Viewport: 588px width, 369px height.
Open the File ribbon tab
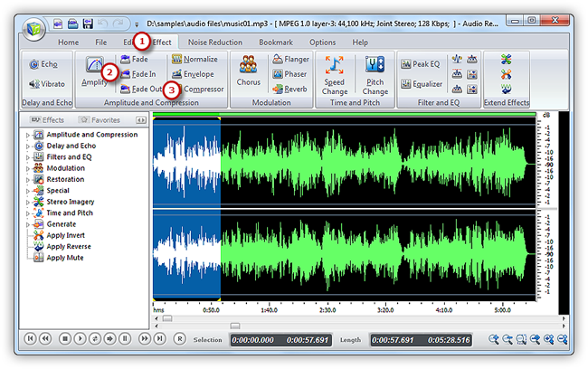[101, 43]
